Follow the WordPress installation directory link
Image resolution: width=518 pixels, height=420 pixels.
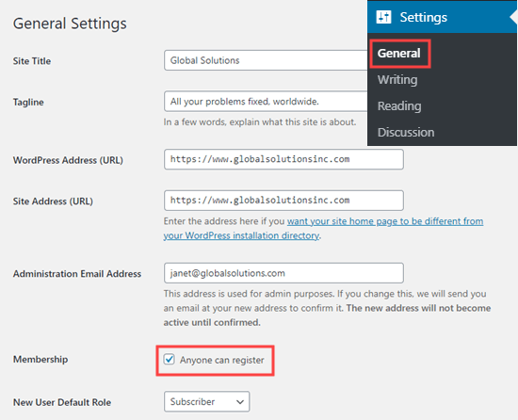241,235
